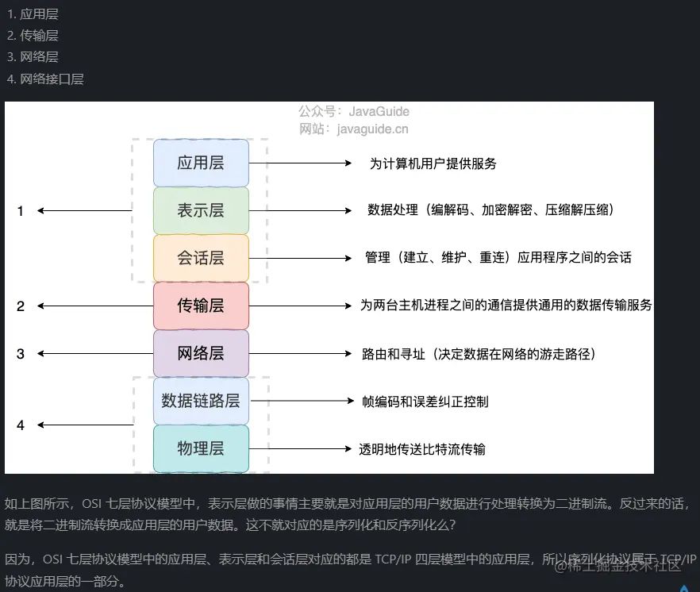Click list item "2. 传输层"
The height and width of the screenshot is (592, 700).
[33, 36]
